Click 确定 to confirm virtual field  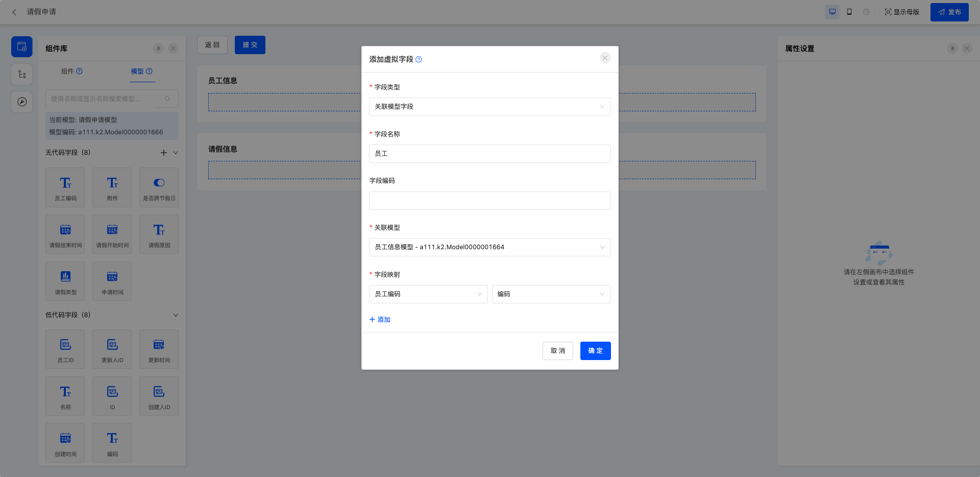(x=595, y=351)
